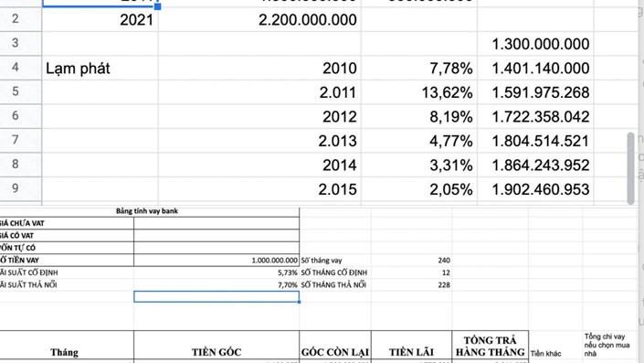
Task: Select the 1.902.460.953 cell for 2.015
Action: tap(535, 189)
